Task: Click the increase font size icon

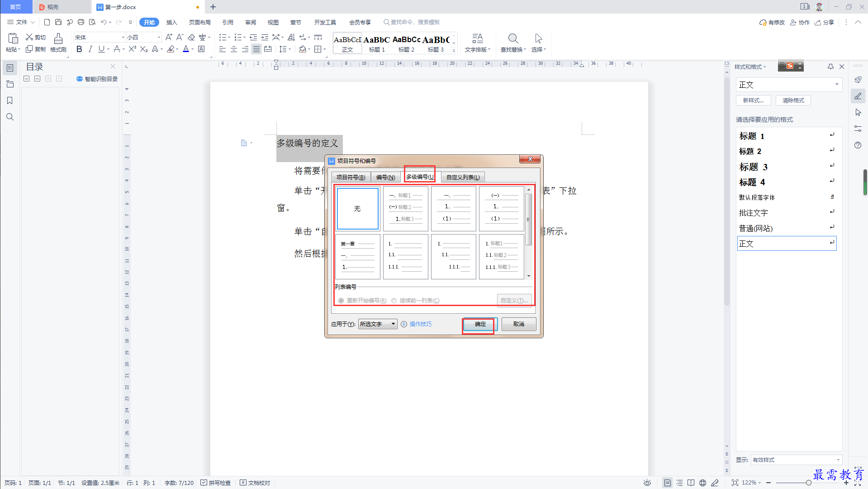Action: 169,37
